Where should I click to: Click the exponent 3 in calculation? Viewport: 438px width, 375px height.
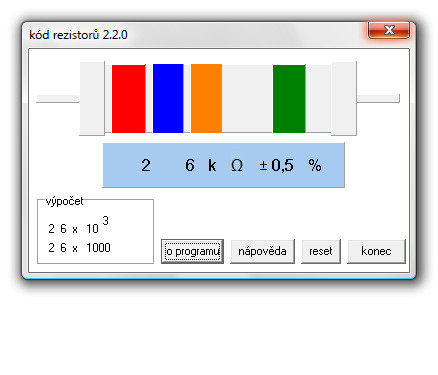[105, 221]
